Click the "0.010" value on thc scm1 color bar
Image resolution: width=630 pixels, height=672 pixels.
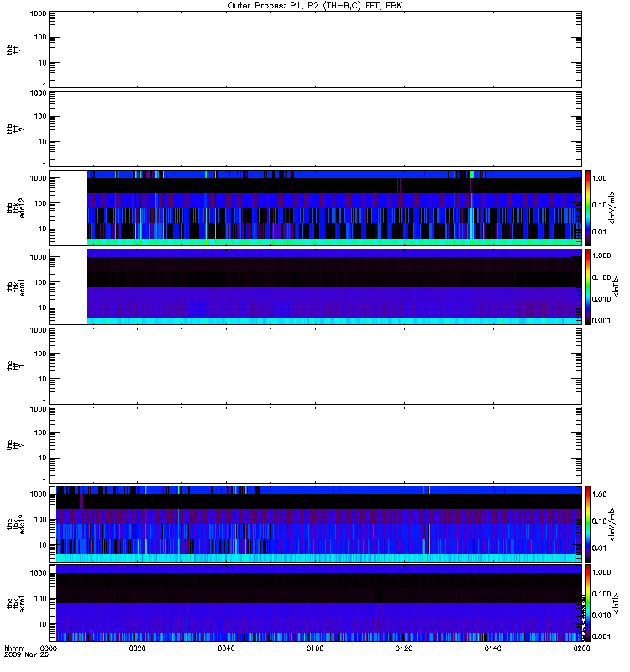[x=601, y=616]
